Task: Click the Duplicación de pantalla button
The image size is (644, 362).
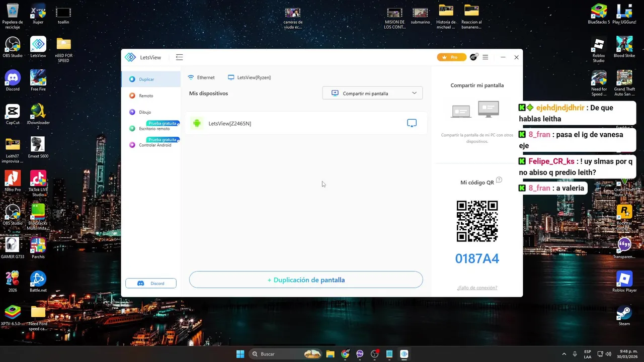Action: (306, 280)
